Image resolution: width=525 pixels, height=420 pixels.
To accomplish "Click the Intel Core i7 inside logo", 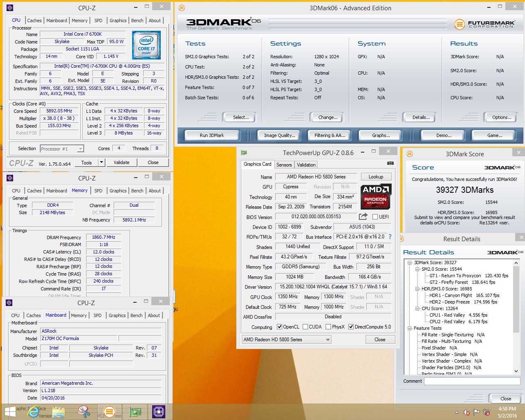I will point(146,46).
